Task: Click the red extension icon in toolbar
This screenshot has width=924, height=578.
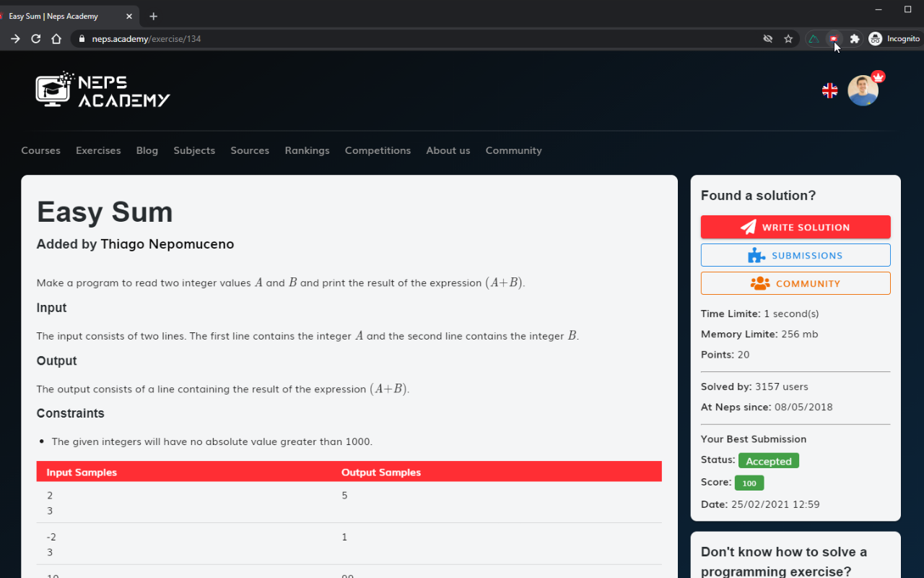Action: (834, 39)
